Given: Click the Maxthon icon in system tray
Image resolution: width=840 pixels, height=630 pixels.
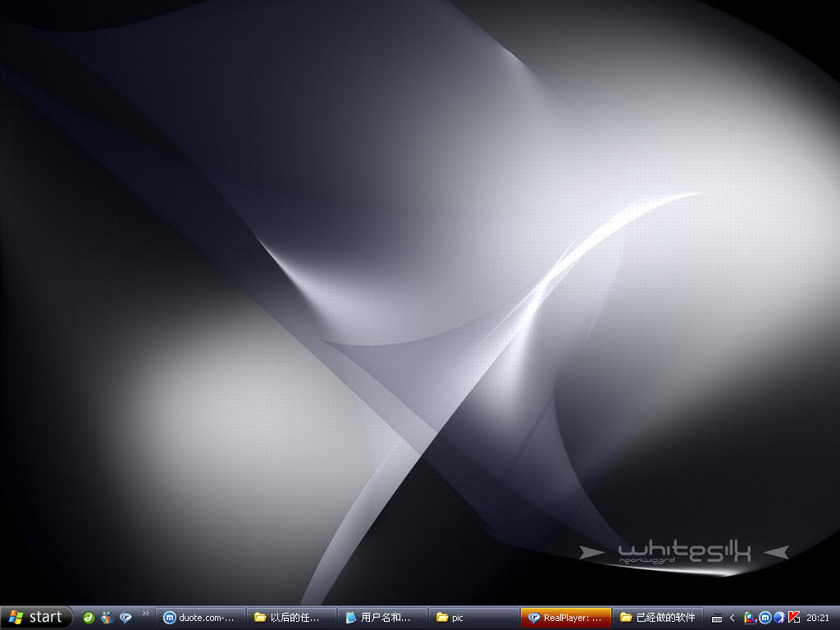Looking at the screenshot, I should 765,618.
